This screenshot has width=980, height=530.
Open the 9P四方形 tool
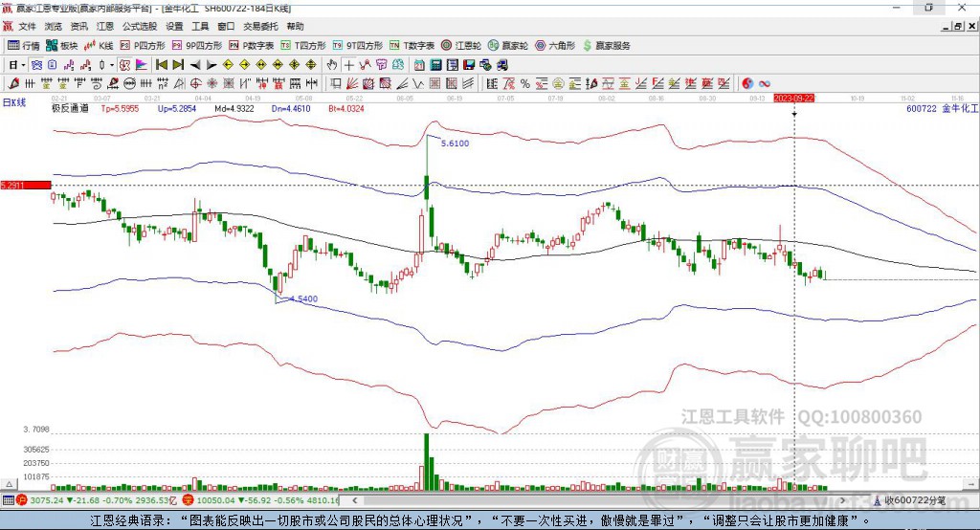(197, 46)
